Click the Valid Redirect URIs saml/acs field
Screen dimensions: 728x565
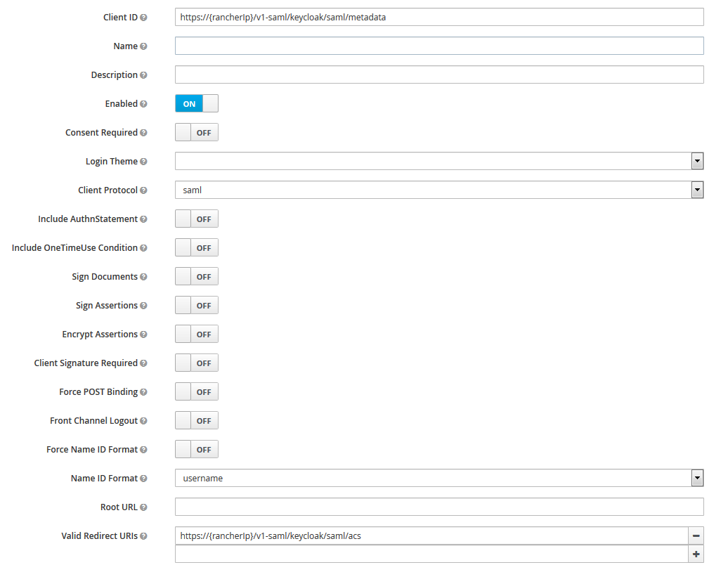pos(431,535)
